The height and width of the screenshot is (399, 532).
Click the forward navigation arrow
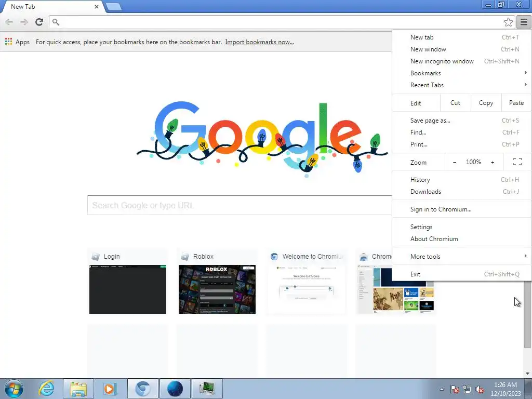pos(24,22)
